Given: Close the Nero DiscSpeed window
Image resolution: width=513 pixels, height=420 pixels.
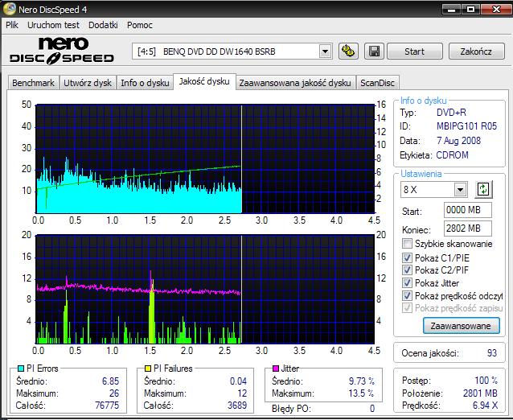Looking at the screenshot, I should [x=495, y=9].
